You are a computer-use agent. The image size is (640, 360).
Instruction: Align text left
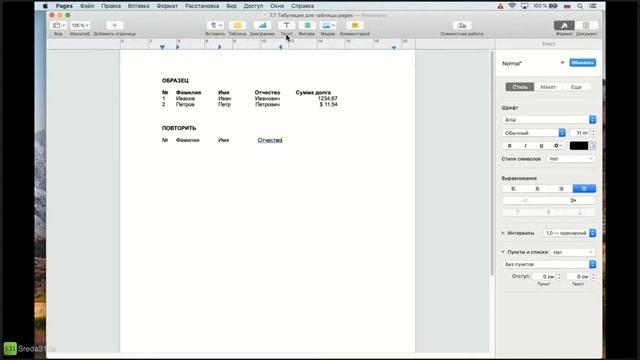coord(513,189)
